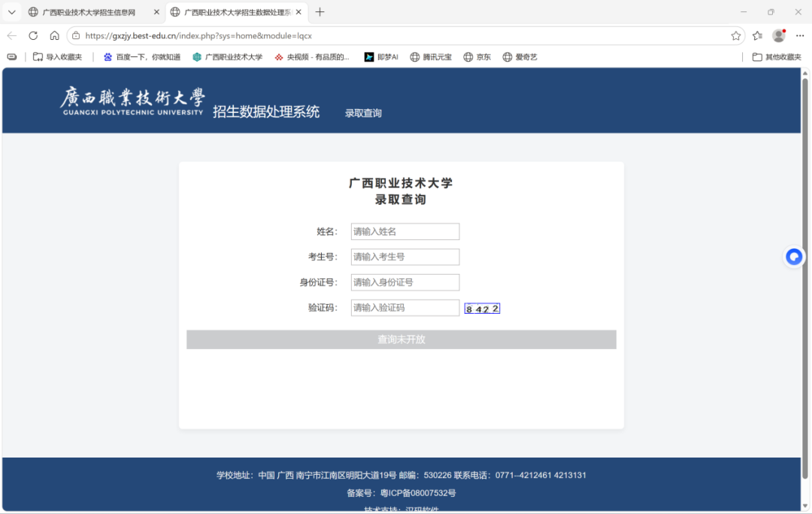Click 录取查询 navigation menu item
The width and height of the screenshot is (812, 514).
click(364, 113)
